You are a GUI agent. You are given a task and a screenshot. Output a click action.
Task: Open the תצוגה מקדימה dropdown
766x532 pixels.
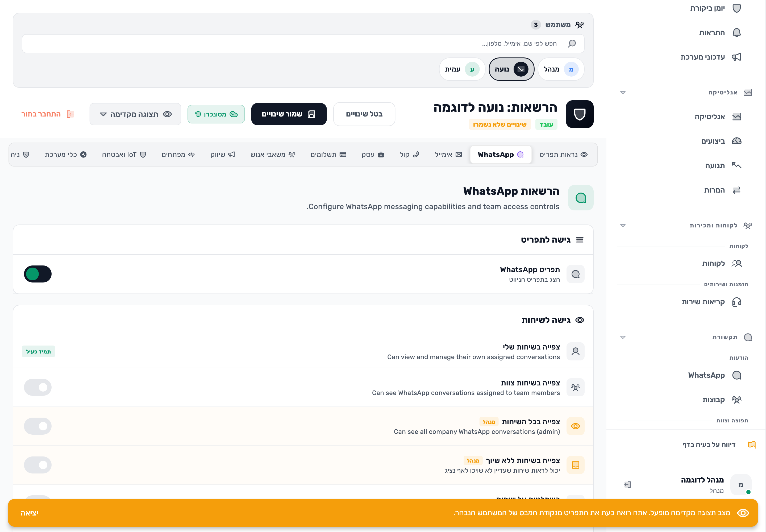(135, 114)
